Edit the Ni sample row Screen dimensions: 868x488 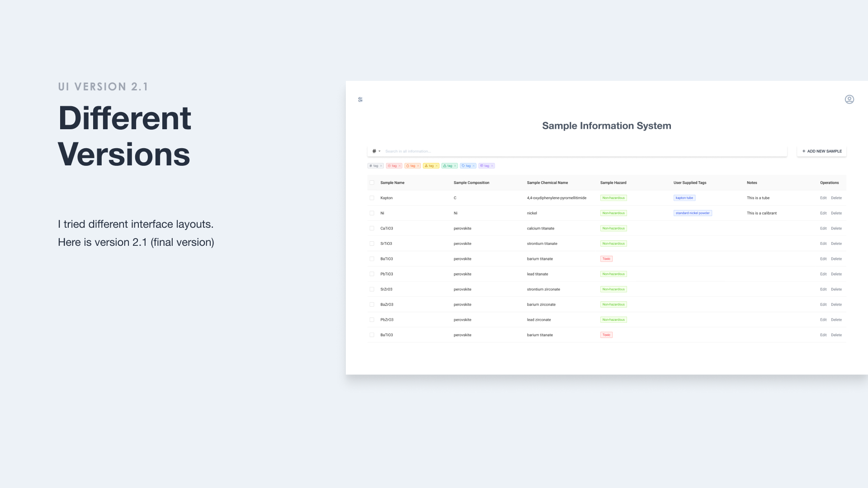[823, 213]
